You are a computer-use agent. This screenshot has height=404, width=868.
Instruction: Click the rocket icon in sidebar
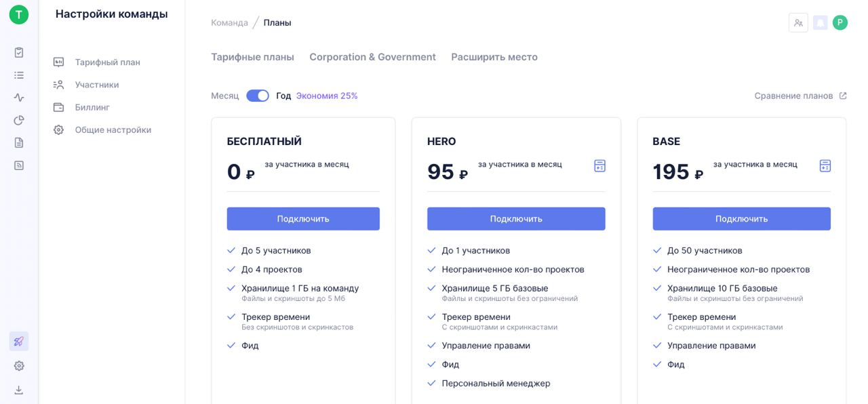[x=19, y=341]
